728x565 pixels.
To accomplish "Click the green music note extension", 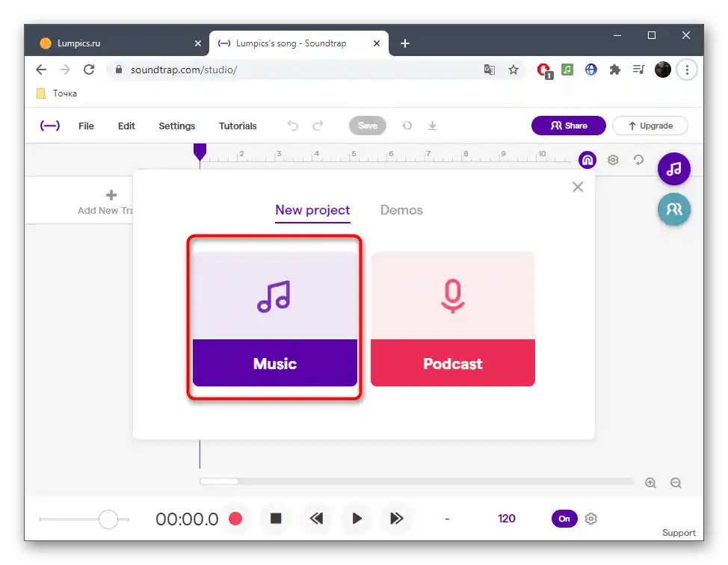I will (x=567, y=70).
